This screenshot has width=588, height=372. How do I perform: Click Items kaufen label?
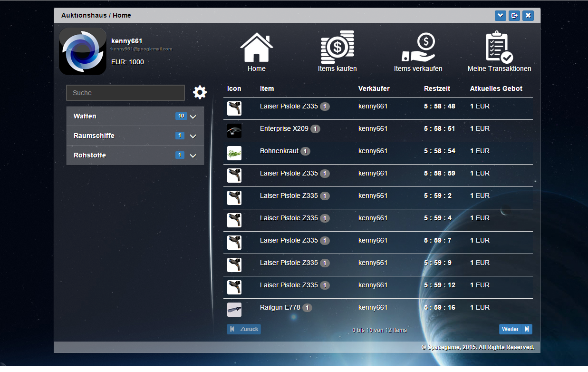(337, 69)
